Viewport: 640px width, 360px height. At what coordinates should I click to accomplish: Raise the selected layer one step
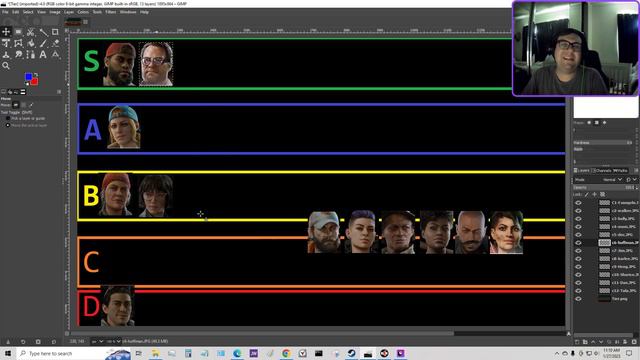click(x=593, y=342)
